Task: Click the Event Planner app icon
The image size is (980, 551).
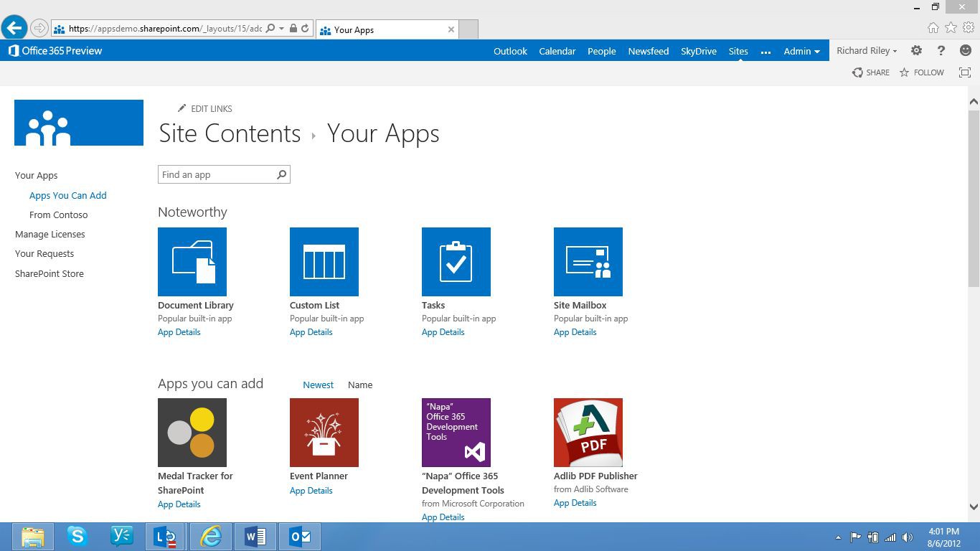Action: point(324,433)
